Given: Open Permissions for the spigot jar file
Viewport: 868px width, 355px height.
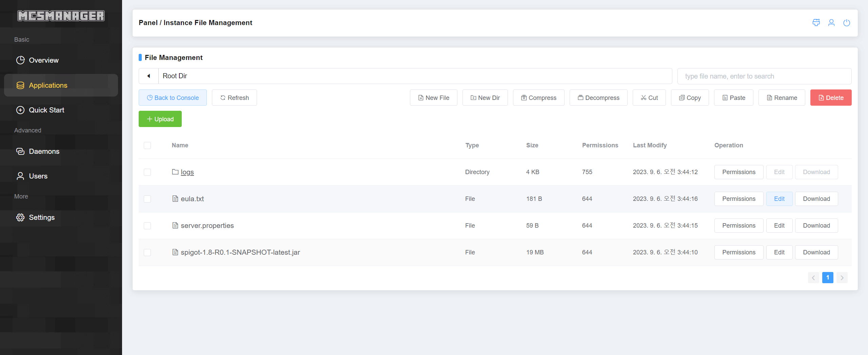Looking at the screenshot, I should 739,252.
